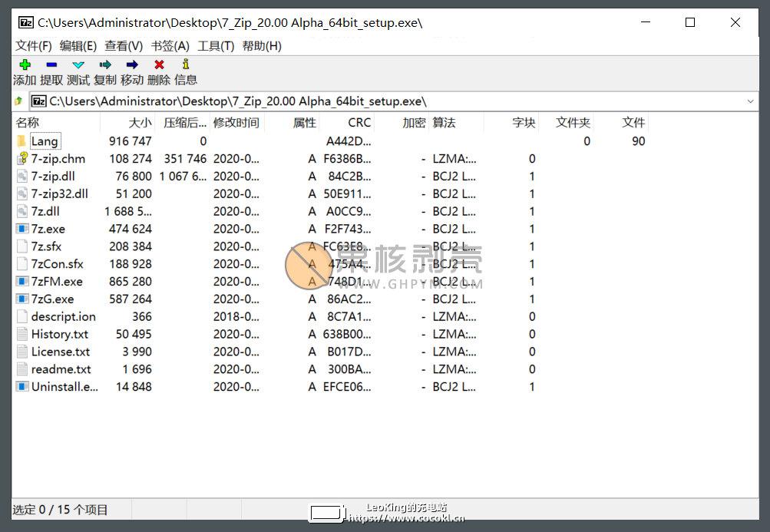Click CRC value EFCE06...
Viewport: 770px width, 532px height.
(347, 387)
